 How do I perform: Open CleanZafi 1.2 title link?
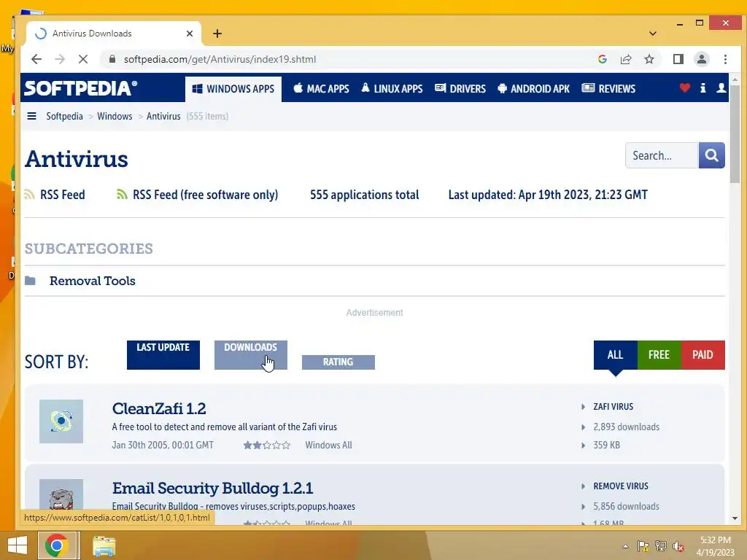tap(159, 408)
